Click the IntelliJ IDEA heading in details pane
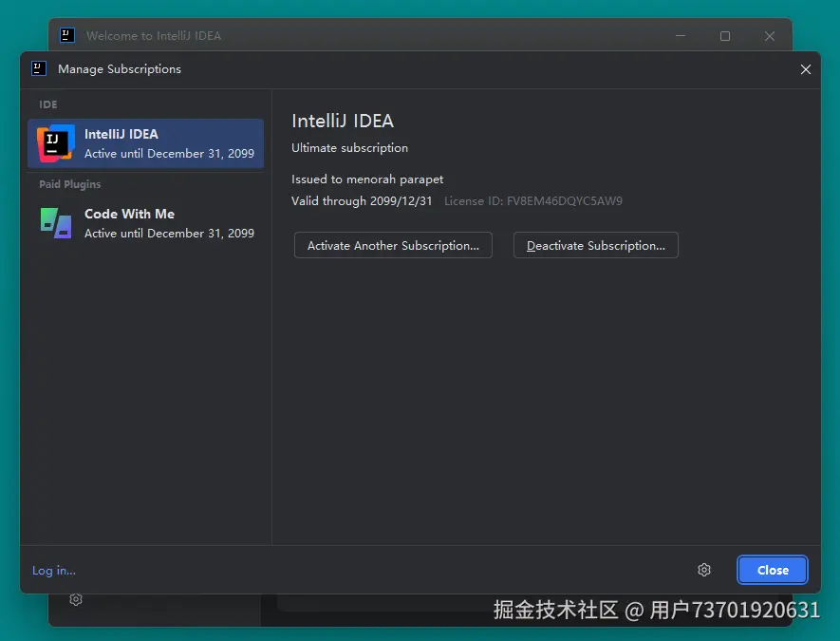Image resolution: width=840 pixels, height=641 pixels. coord(343,121)
